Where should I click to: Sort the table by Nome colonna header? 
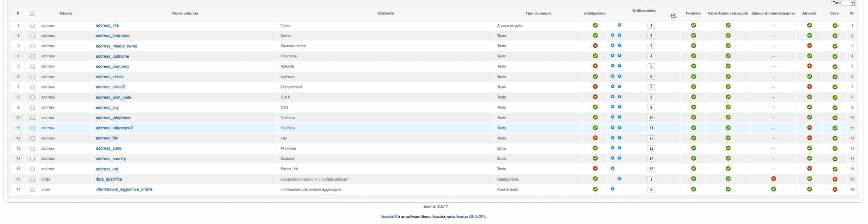[185, 13]
